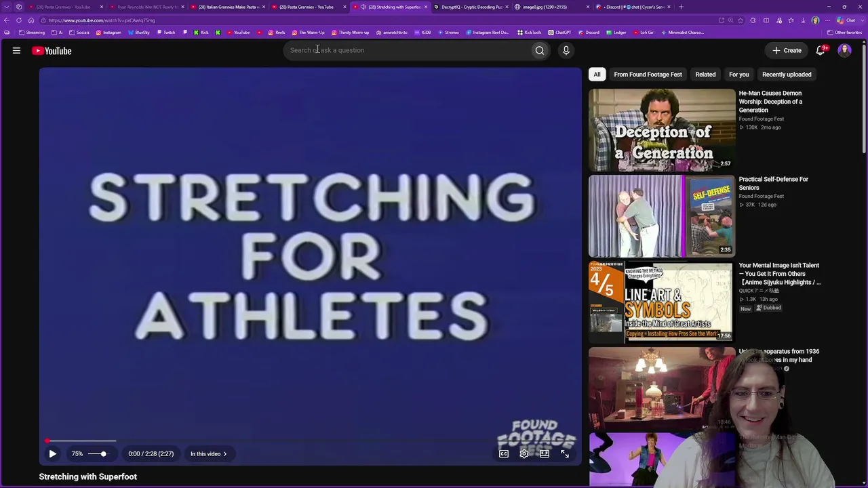Viewport: 868px width, 488px height.
Task: Open a new browser tab
Action: pos(681,7)
